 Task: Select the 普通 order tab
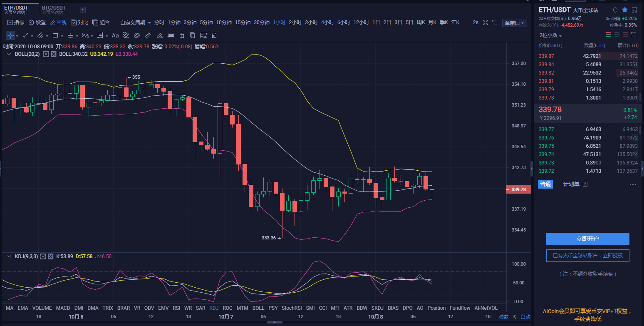click(545, 184)
